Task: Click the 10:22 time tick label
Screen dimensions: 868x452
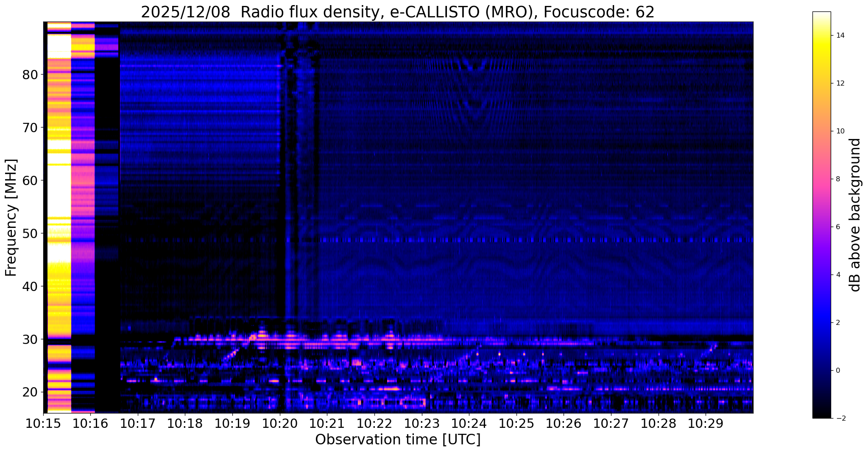Action: coord(374,424)
